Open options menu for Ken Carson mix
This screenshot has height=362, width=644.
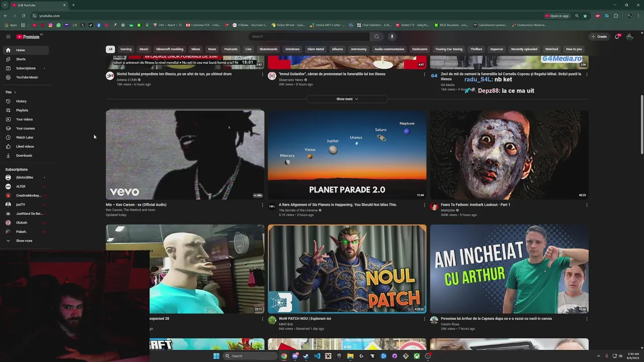click(262, 205)
